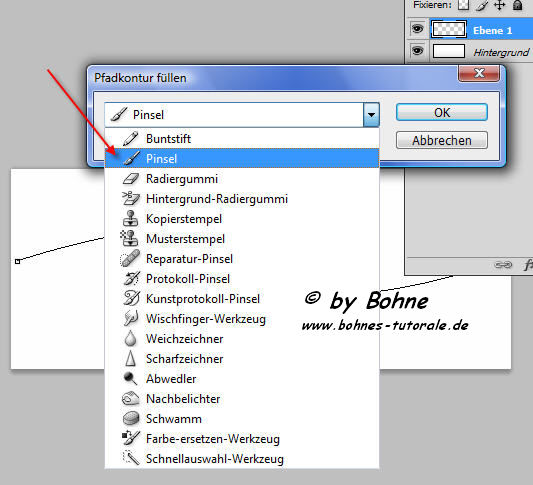
Task: Toggle visibility of Hintergrund layer
Action: click(417, 51)
